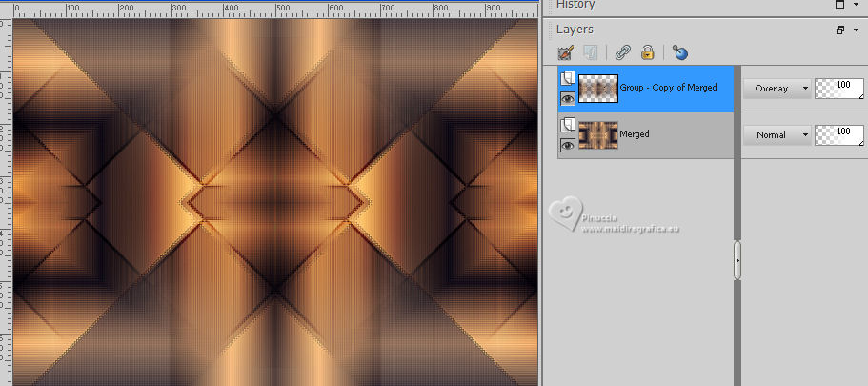Hide the Group - Copy of Merged layer
868x386 pixels.
coord(568,98)
